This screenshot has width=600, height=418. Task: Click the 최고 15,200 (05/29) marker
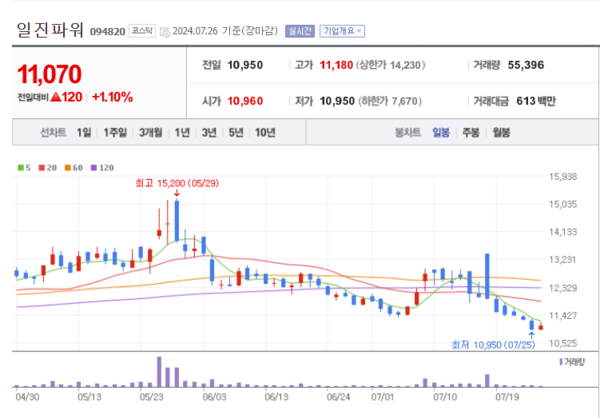[x=177, y=184]
